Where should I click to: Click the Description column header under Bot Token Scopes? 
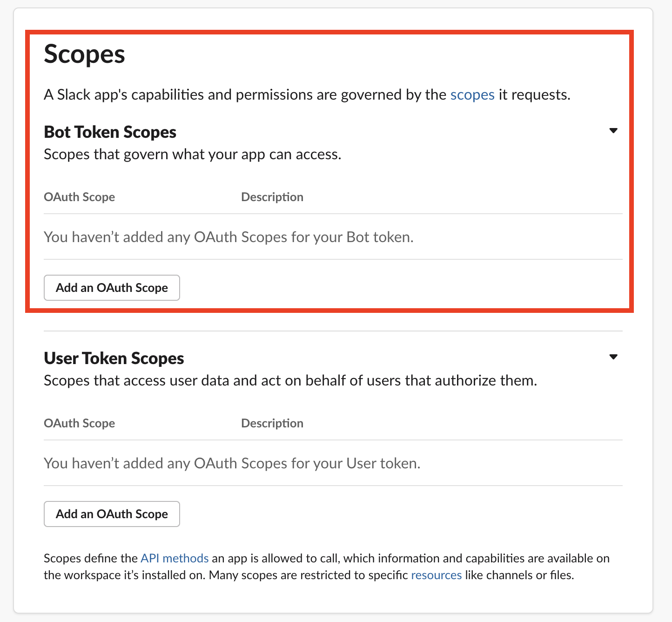click(x=272, y=196)
